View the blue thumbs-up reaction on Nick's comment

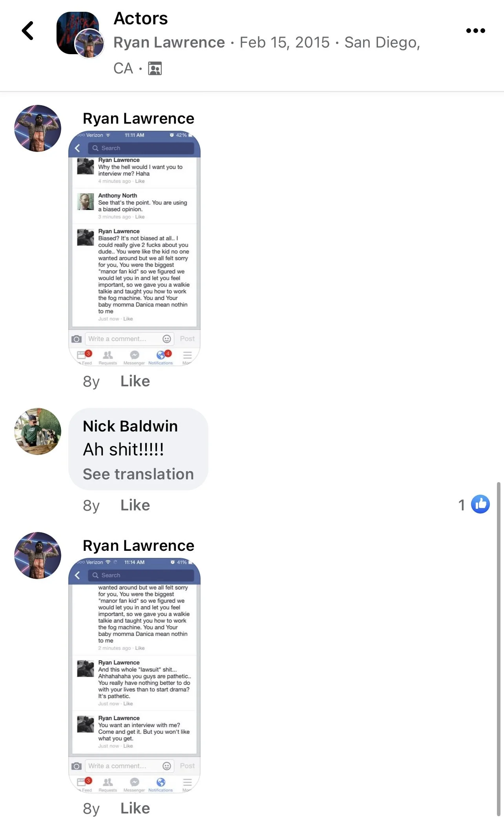(x=480, y=504)
